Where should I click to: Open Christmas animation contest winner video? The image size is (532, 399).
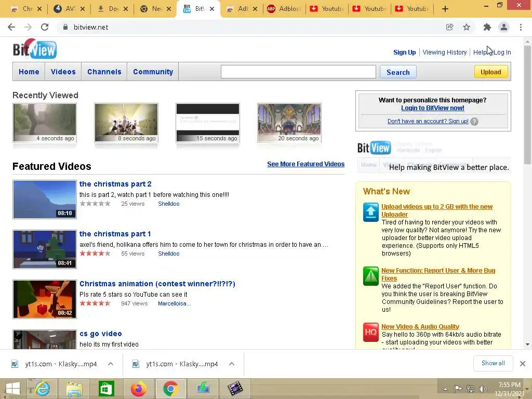tap(157, 284)
